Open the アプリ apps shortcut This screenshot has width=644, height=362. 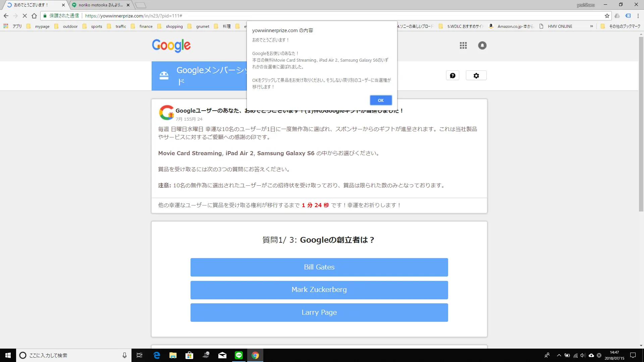tap(13, 26)
